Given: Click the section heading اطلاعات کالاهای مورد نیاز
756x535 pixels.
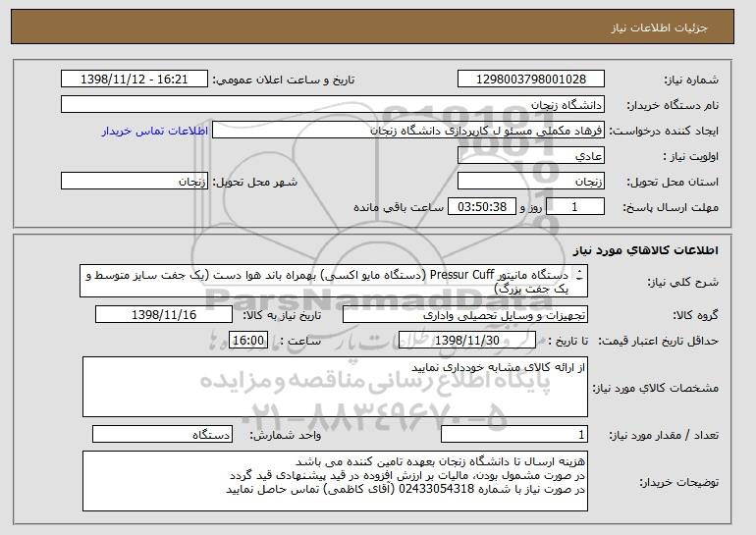Looking at the screenshot, I should coord(646,250).
